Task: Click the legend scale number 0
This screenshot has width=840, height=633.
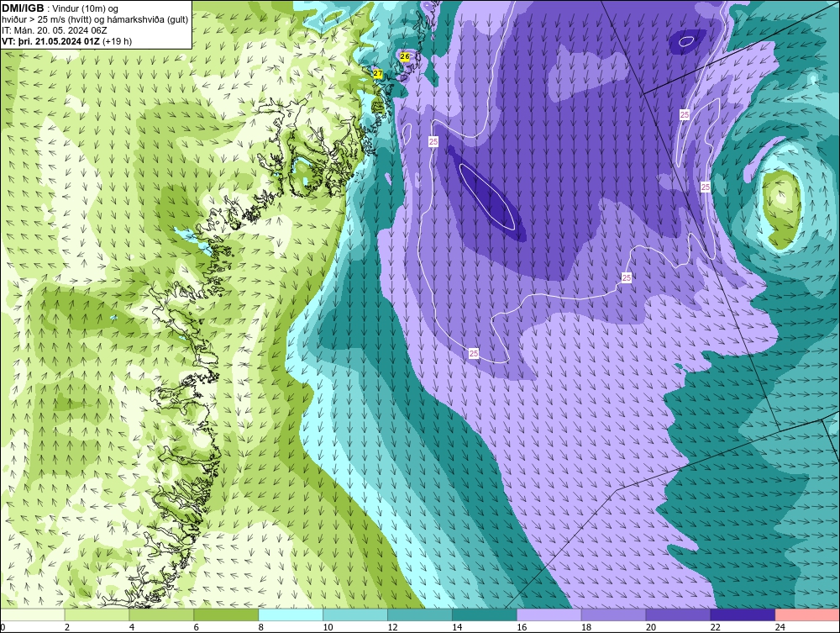Action: pos(3,627)
